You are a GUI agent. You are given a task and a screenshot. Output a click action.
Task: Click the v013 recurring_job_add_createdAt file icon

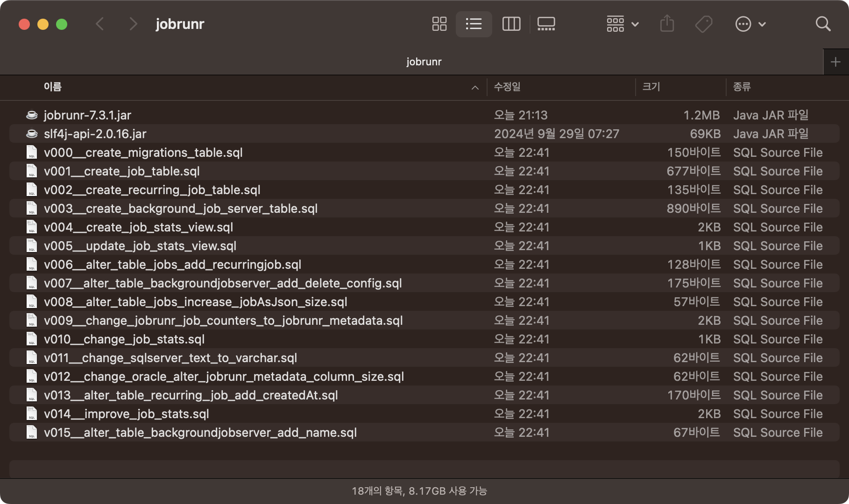coord(32,395)
